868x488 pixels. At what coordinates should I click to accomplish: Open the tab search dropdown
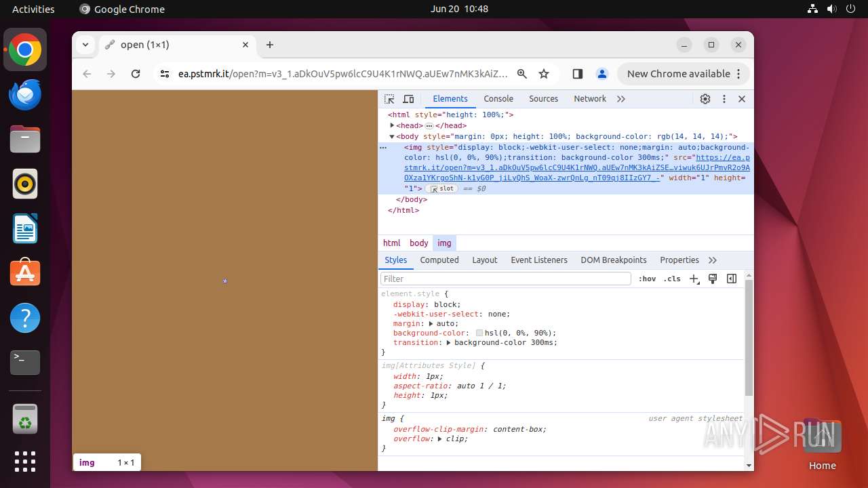coord(85,45)
